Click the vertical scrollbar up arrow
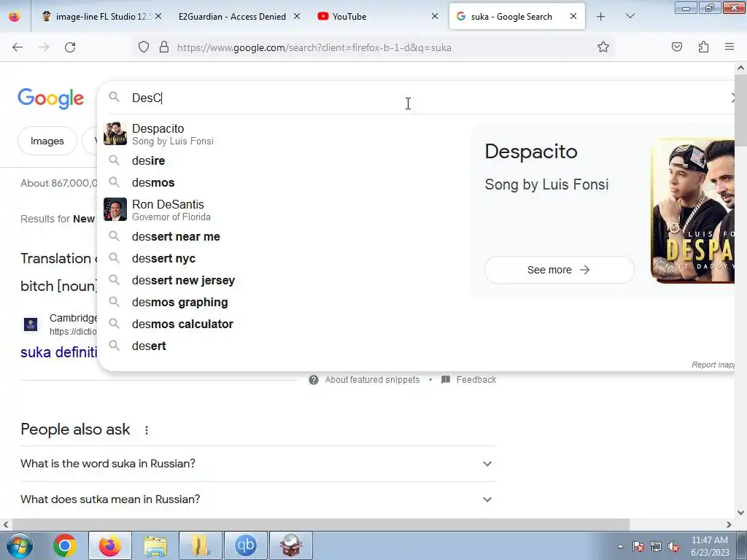Viewport: 747px width, 560px height. coord(740,68)
